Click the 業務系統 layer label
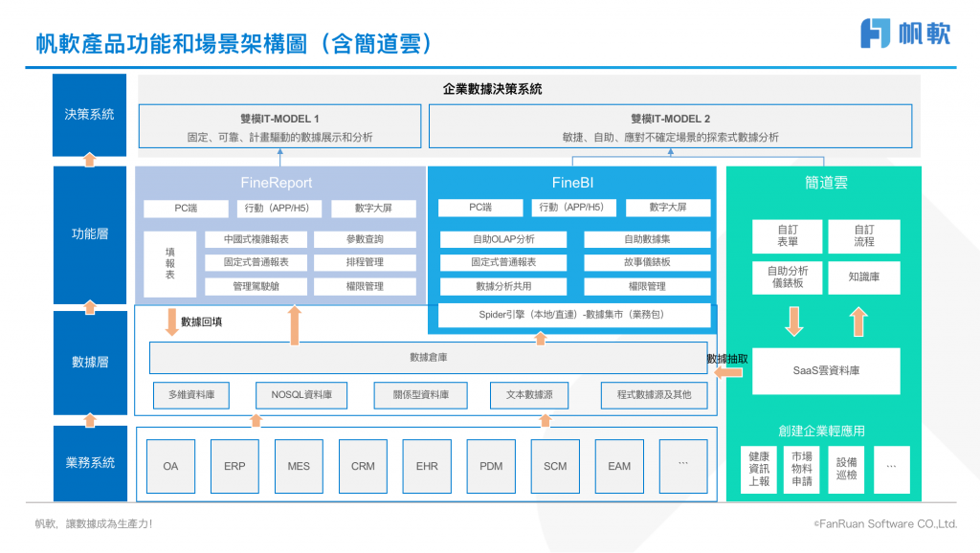Viewport: 980px width, 553px height. [x=90, y=463]
